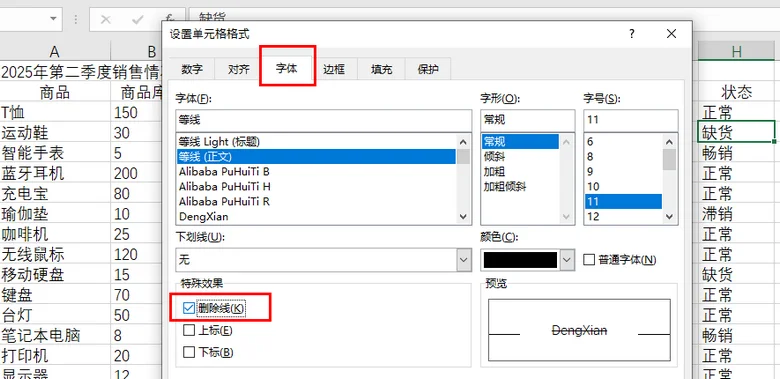
Task: Select 加粗倾斜 font style
Action: click(520, 187)
